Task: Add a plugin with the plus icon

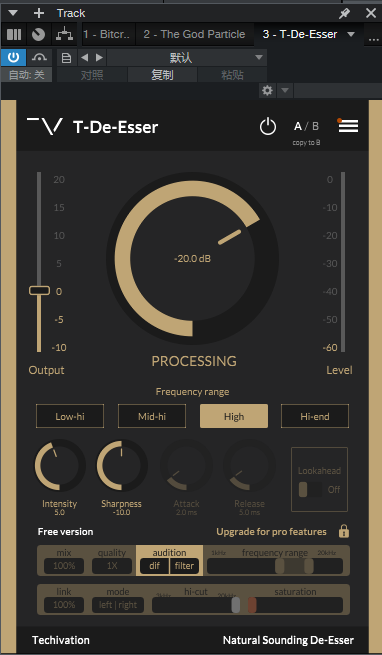Action: [39, 13]
